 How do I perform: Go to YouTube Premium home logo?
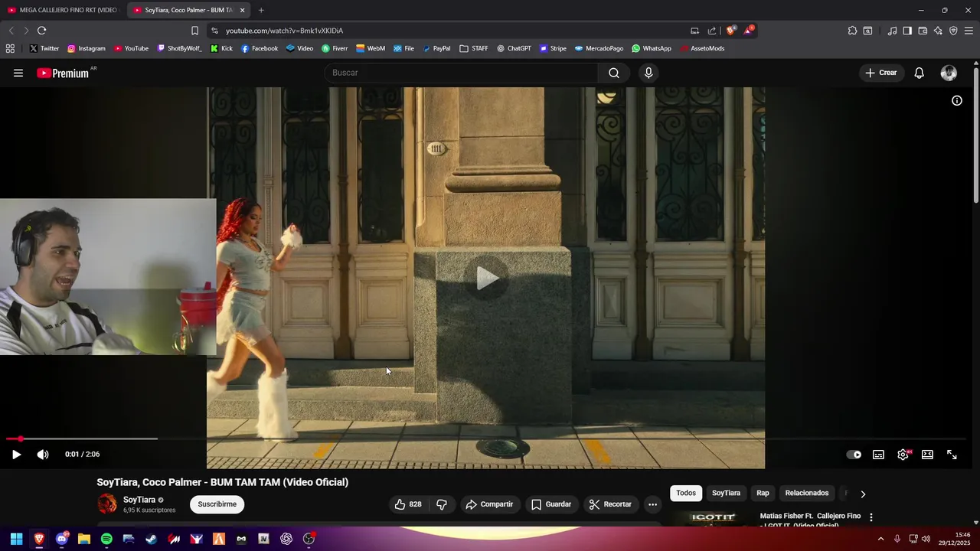[64, 73]
